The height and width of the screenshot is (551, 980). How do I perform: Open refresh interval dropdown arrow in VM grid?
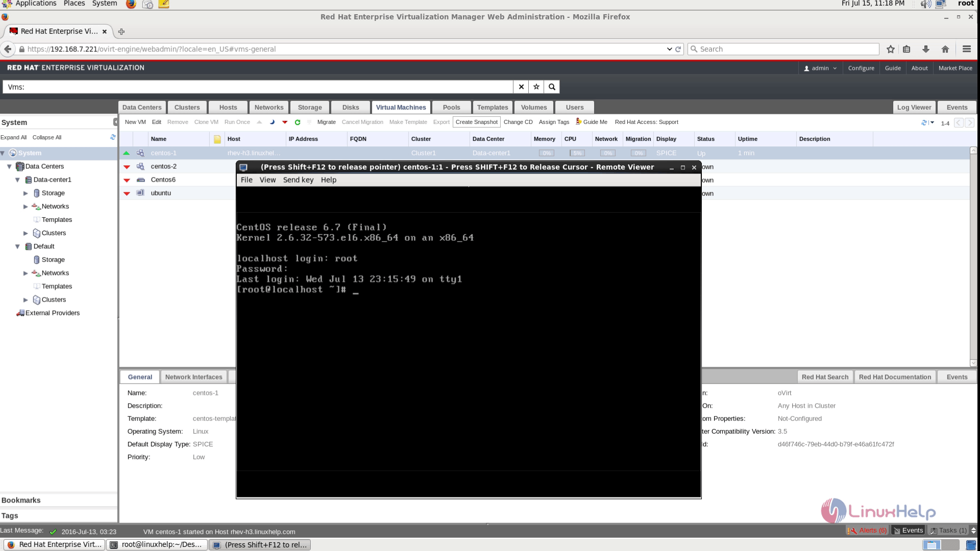pos(932,122)
